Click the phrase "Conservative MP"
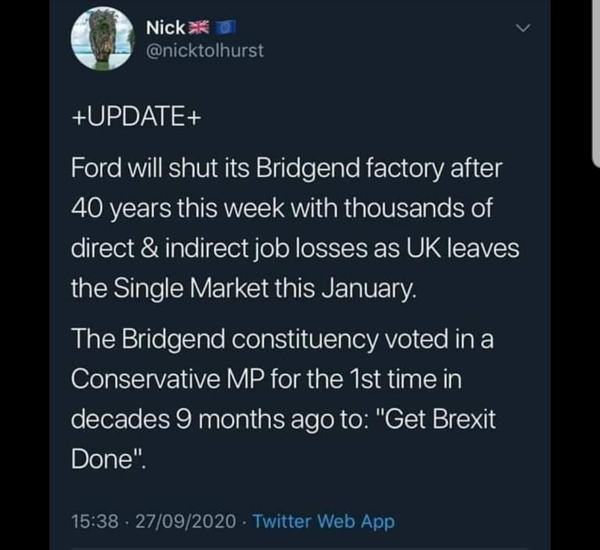The image size is (600, 550). (x=173, y=380)
